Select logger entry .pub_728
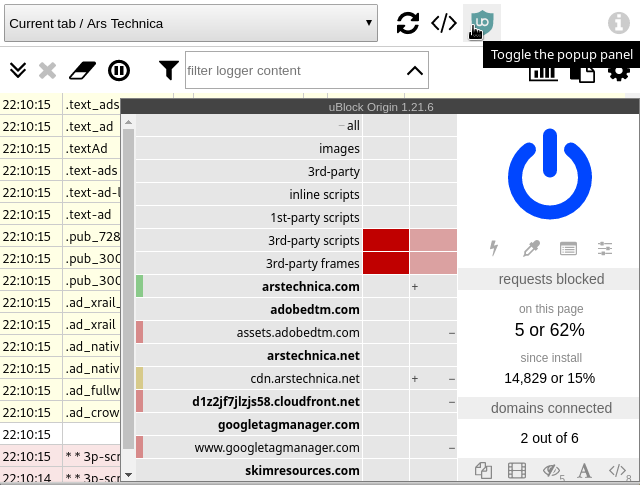Screen dimensions: 640x485 tap(92, 236)
